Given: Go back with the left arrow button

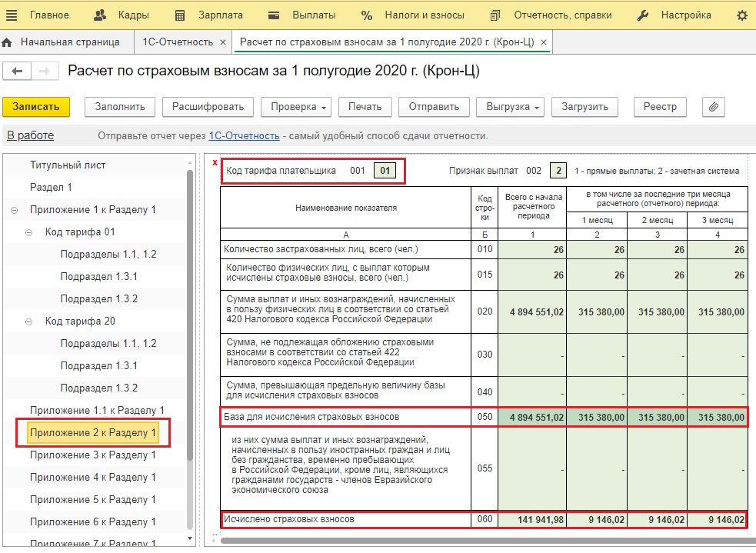Looking at the screenshot, I should point(17,72).
